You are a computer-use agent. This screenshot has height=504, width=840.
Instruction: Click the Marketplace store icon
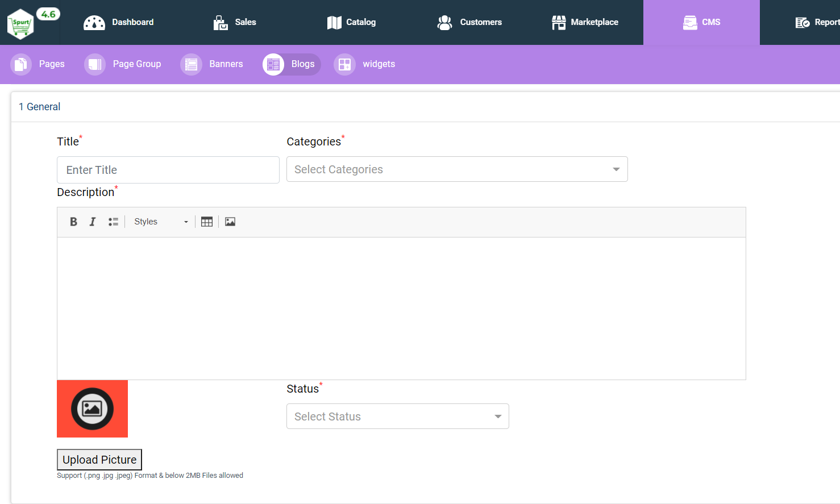[559, 23]
